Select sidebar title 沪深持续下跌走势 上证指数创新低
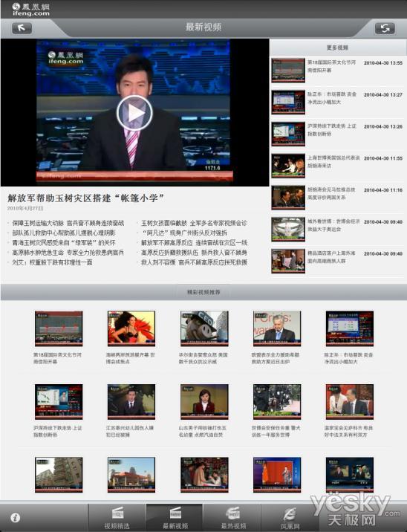The width and height of the screenshot is (407, 532). [332, 130]
